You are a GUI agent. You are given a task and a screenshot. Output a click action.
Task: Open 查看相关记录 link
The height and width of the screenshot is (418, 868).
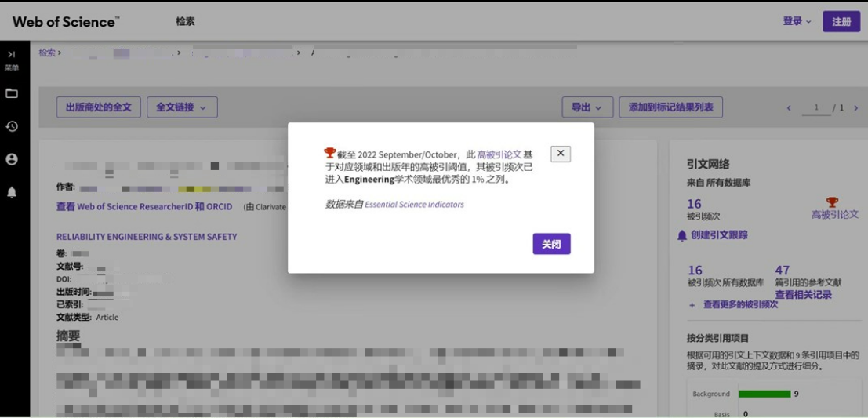(x=803, y=295)
